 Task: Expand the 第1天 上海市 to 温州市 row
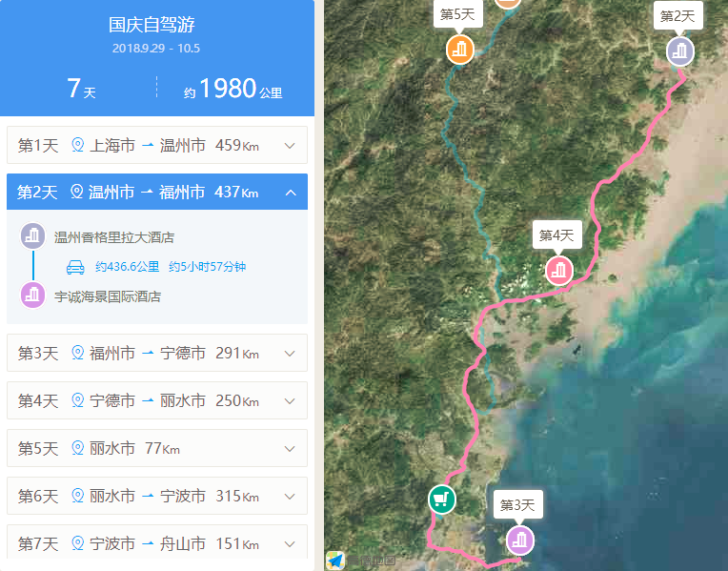[x=157, y=145]
